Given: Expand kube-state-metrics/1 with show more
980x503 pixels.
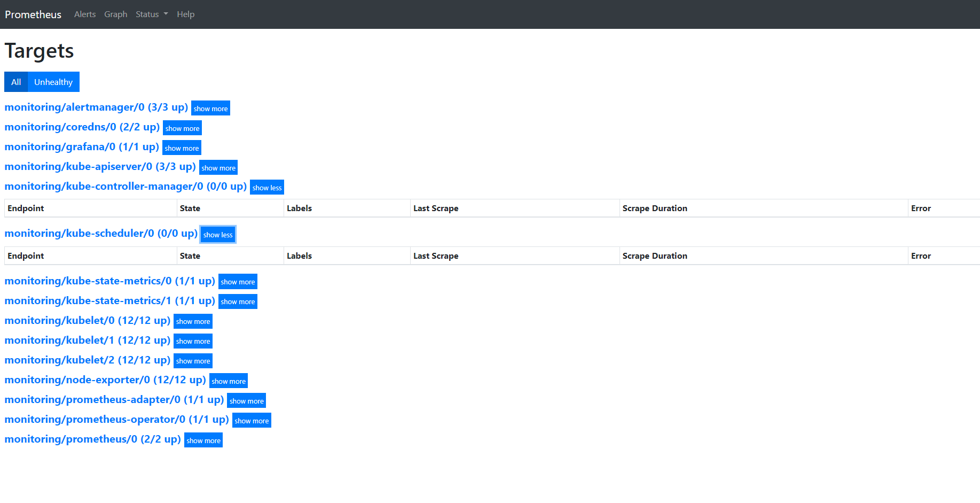Looking at the screenshot, I should (238, 301).
